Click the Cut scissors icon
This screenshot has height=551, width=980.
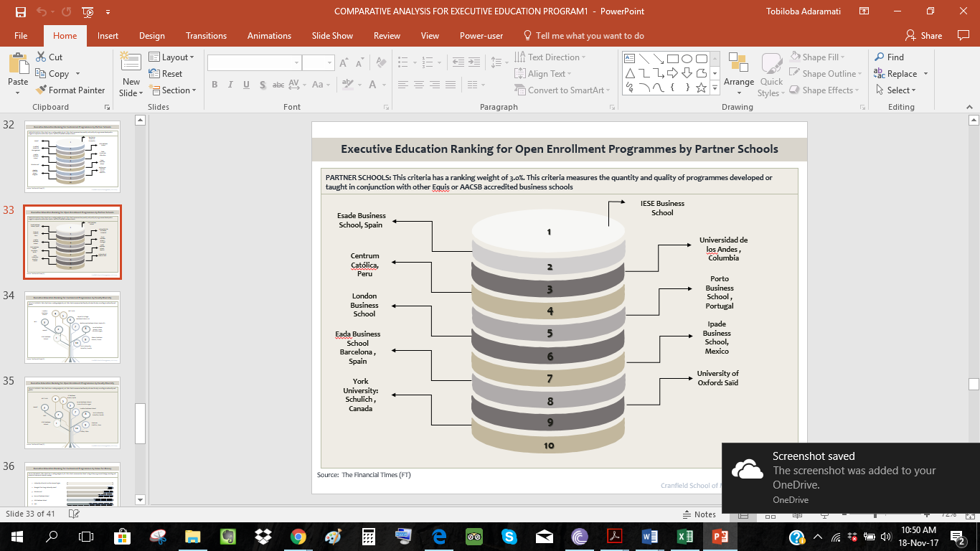pos(41,57)
